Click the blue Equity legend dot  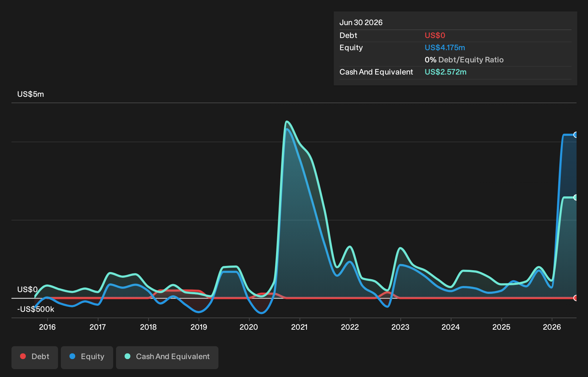coord(72,356)
